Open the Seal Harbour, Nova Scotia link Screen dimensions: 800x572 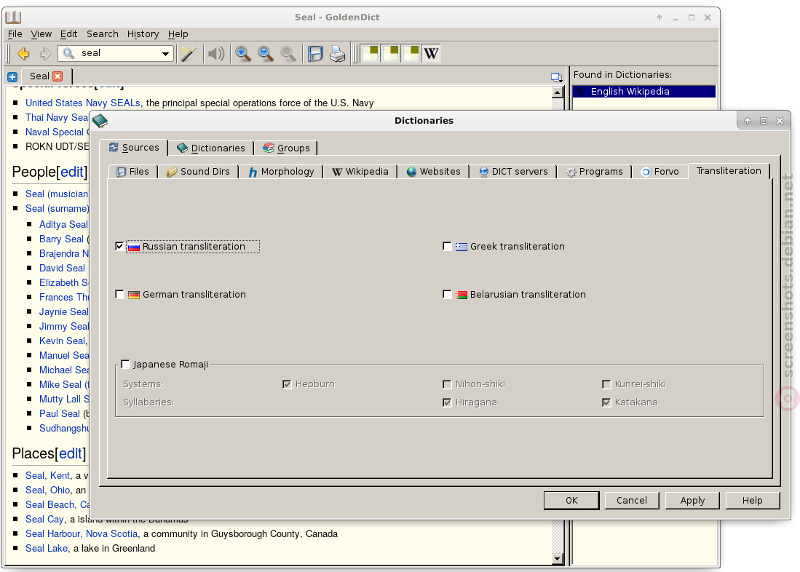pos(82,534)
